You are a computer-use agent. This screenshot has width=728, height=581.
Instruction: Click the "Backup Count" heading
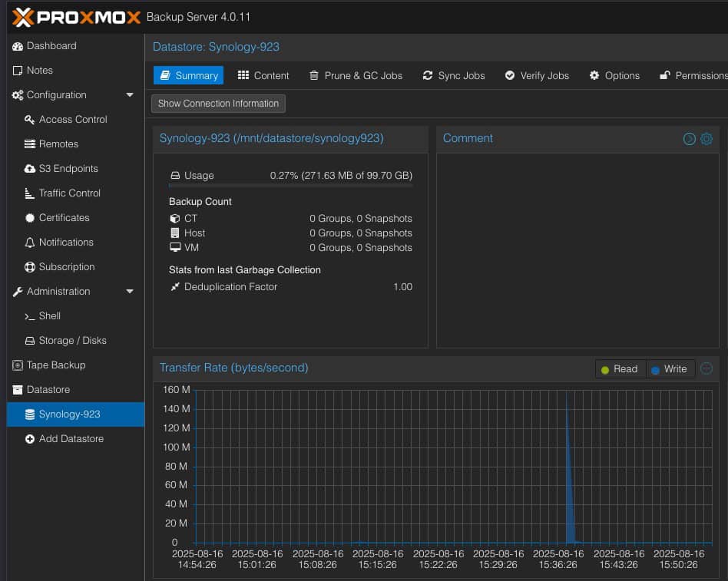200,201
